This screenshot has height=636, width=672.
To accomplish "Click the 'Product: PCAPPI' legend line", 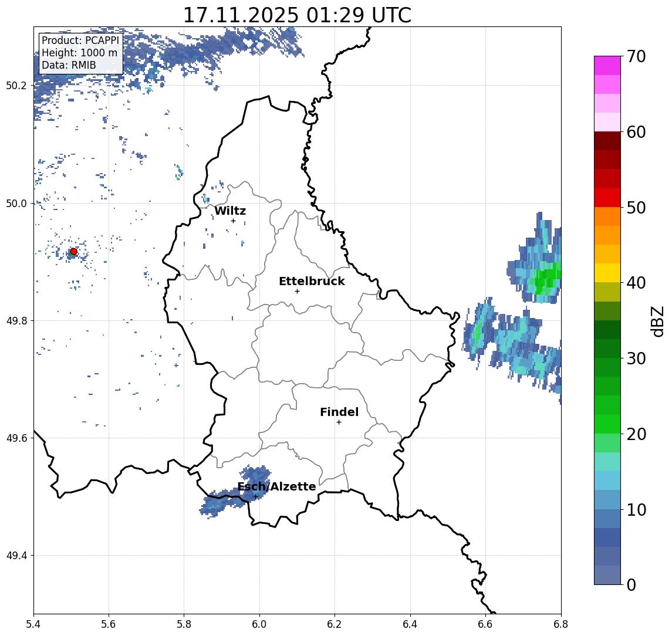I will [80, 40].
